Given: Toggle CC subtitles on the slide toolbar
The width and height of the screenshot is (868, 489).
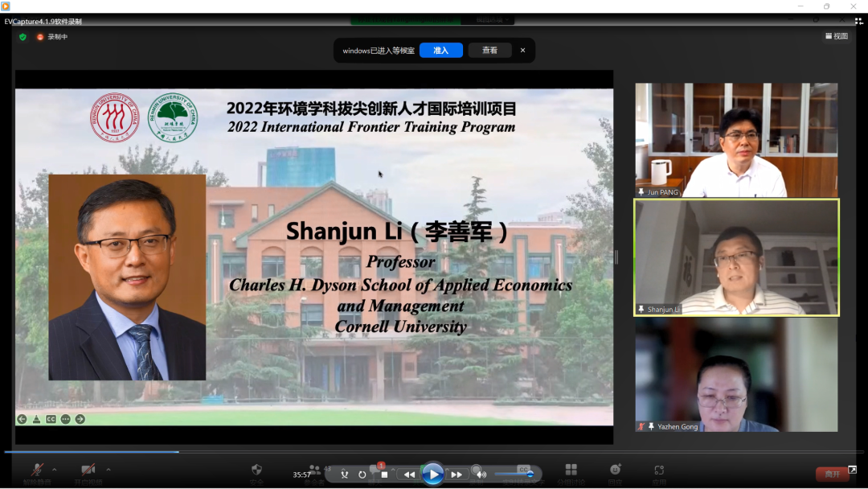Looking at the screenshot, I should click(51, 419).
